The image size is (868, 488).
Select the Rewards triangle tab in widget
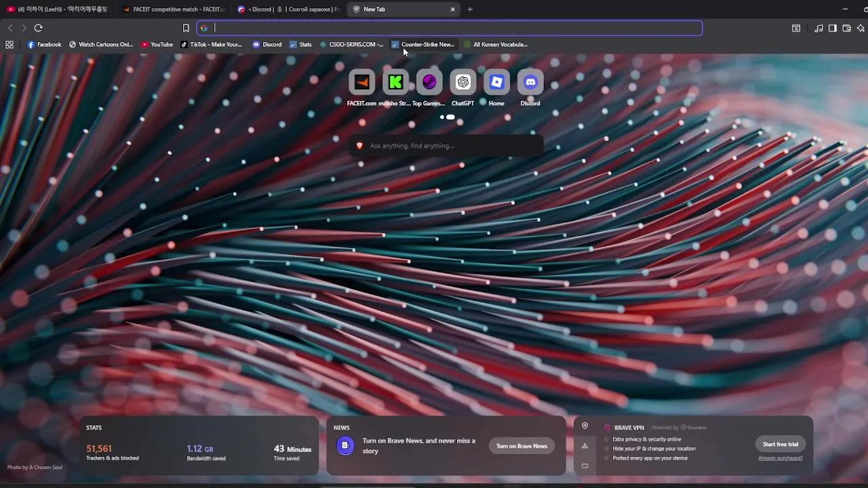point(585,446)
